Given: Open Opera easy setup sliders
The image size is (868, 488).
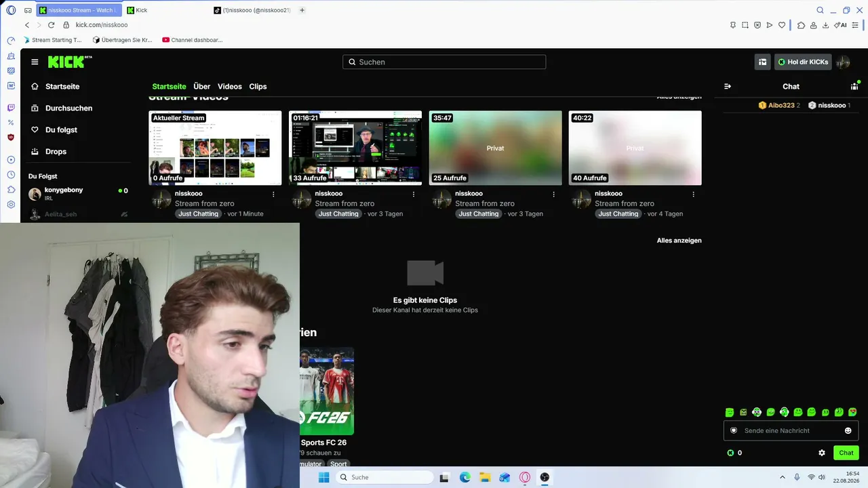Looking at the screenshot, I should coord(855,25).
